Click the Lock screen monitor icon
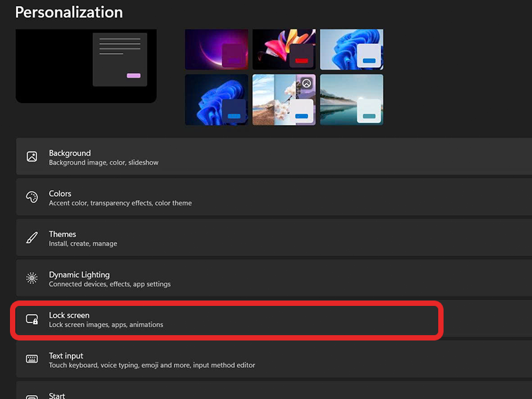 (x=32, y=319)
